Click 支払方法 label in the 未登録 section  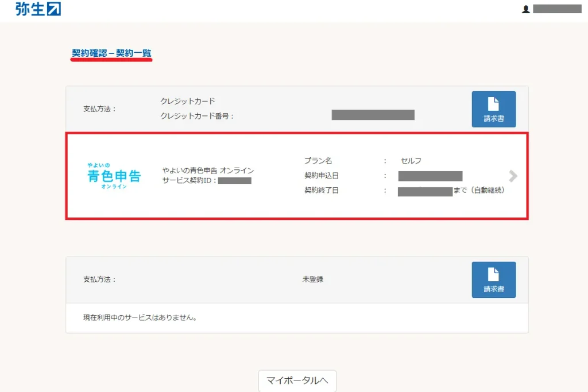tap(99, 280)
